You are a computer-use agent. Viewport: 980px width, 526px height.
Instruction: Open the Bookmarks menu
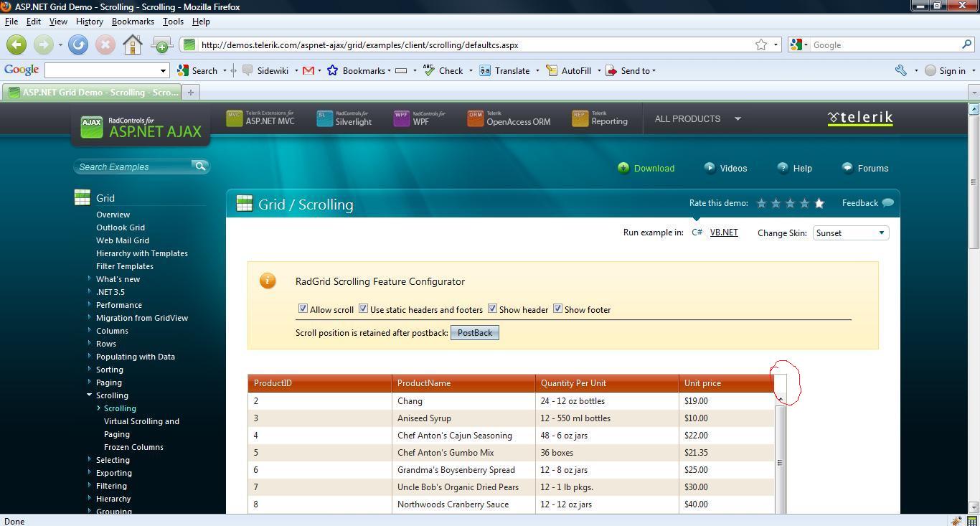133,22
